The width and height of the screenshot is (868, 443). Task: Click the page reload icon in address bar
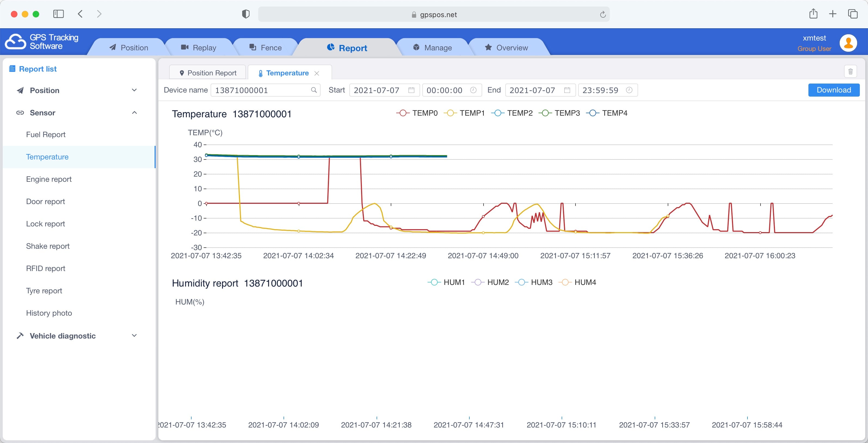[x=602, y=14]
